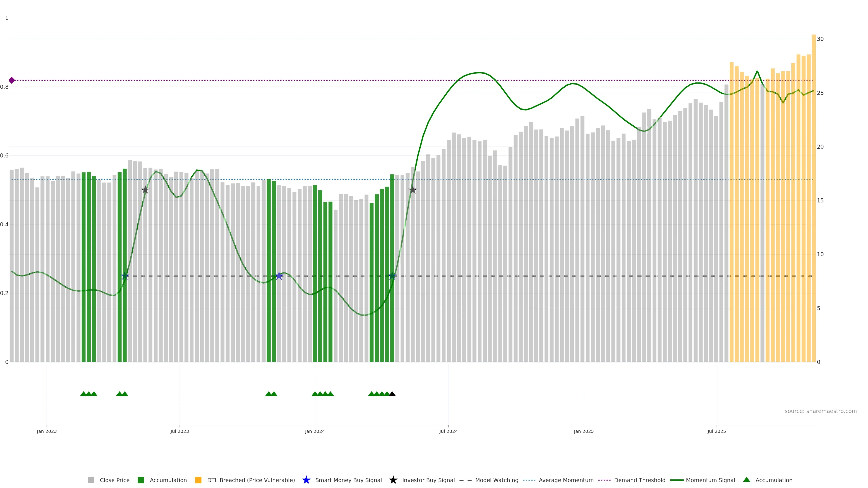Click green Accumulation legend color square
868x488 pixels.
[x=141, y=480]
